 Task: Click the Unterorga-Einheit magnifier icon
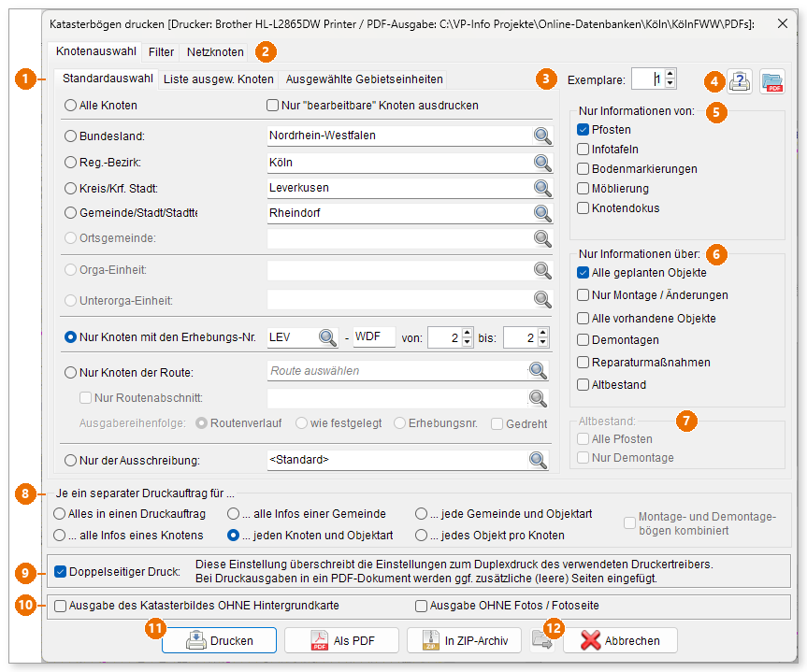point(542,299)
